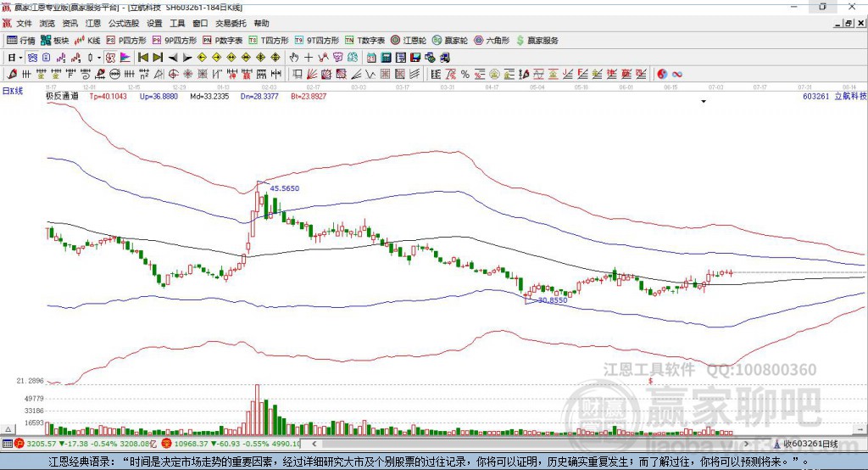
Task: Click the Tp=40.1043 indicator value
Action: 108,96
